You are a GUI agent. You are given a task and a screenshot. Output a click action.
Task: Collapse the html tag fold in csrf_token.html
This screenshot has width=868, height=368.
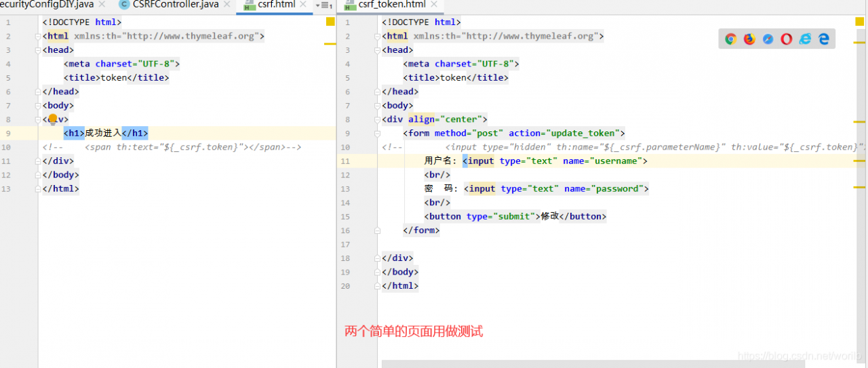point(378,36)
